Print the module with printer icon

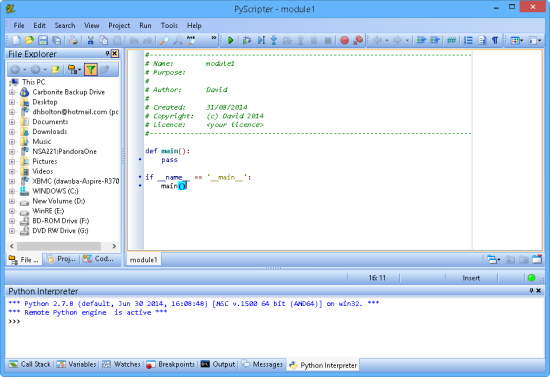click(x=73, y=41)
